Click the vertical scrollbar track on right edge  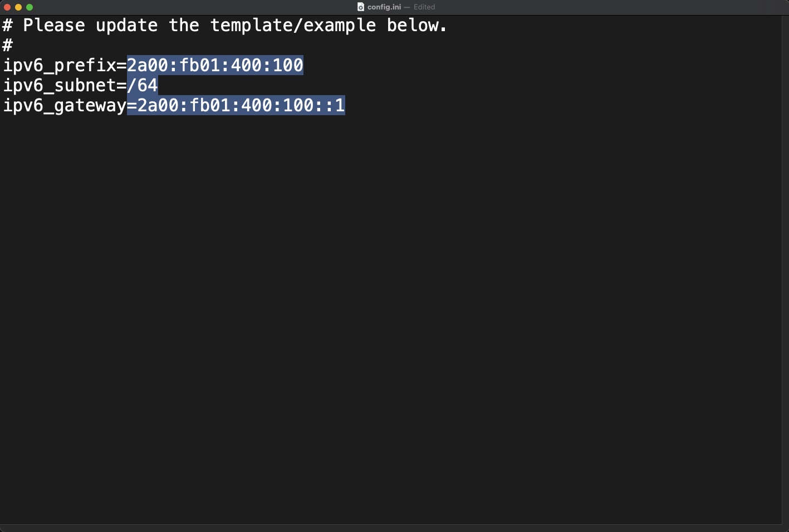click(x=785, y=269)
